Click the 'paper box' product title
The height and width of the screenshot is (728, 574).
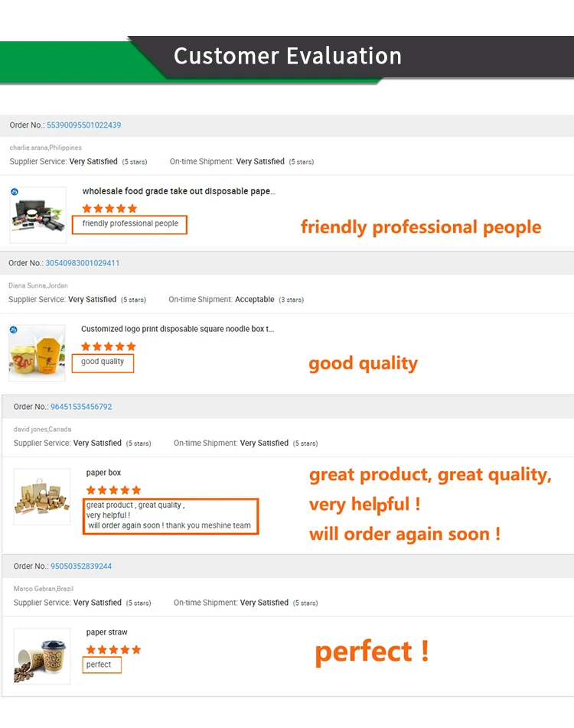point(103,473)
